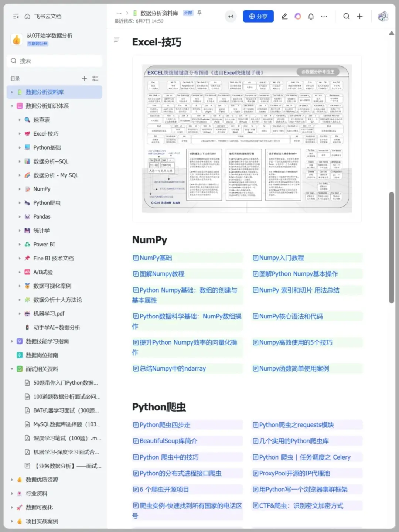Open the ... more options menu top right
This screenshot has width=399, height=532.
(324, 16)
